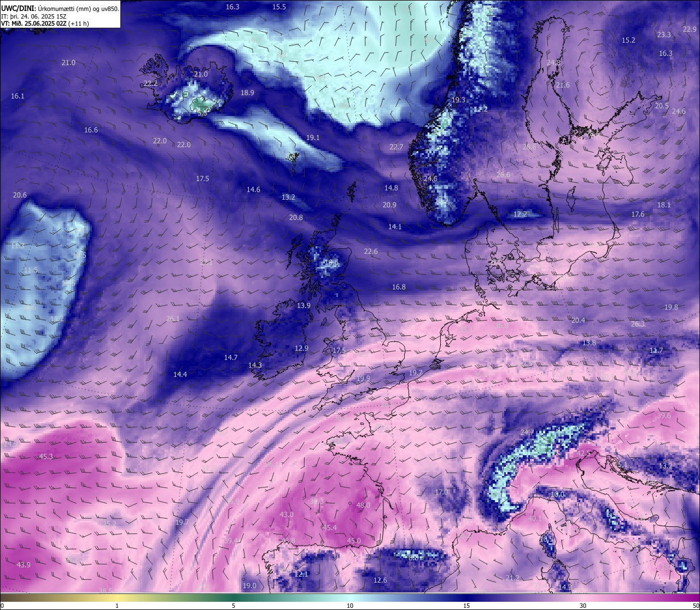The height and width of the screenshot is (610, 700).
Task: Click the 12.6 value label
Action: (x=380, y=580)
